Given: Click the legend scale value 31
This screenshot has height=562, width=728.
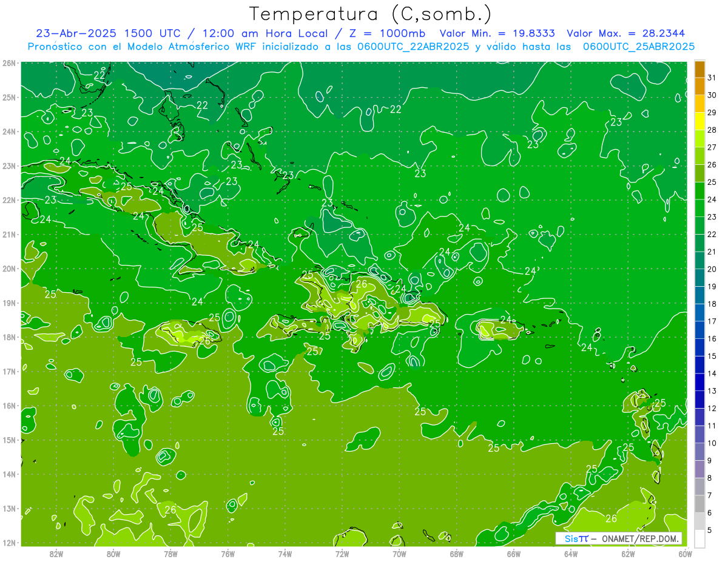Looking at the screenshot, I should tap(711, 78).
